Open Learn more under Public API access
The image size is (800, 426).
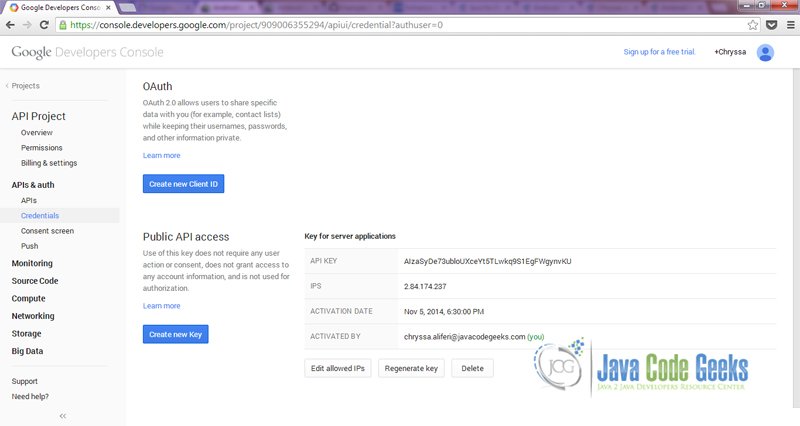161,306
